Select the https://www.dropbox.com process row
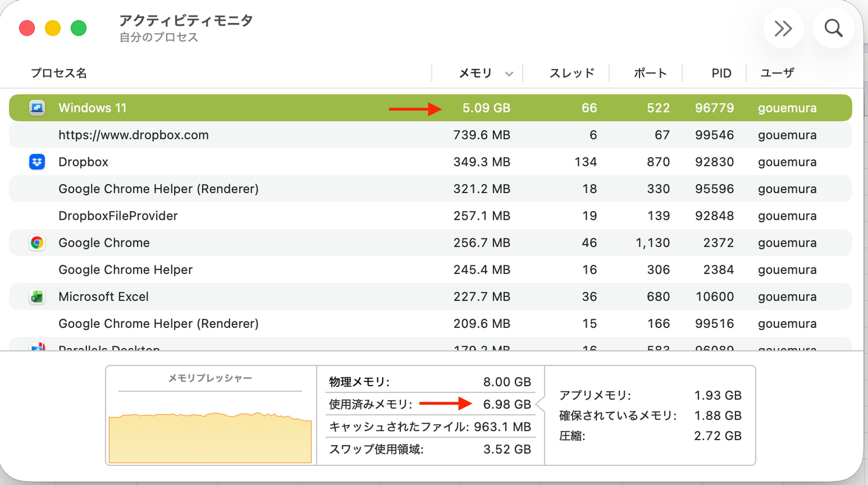This screenshot has width=868, height=485. click(x=134, y=135)
